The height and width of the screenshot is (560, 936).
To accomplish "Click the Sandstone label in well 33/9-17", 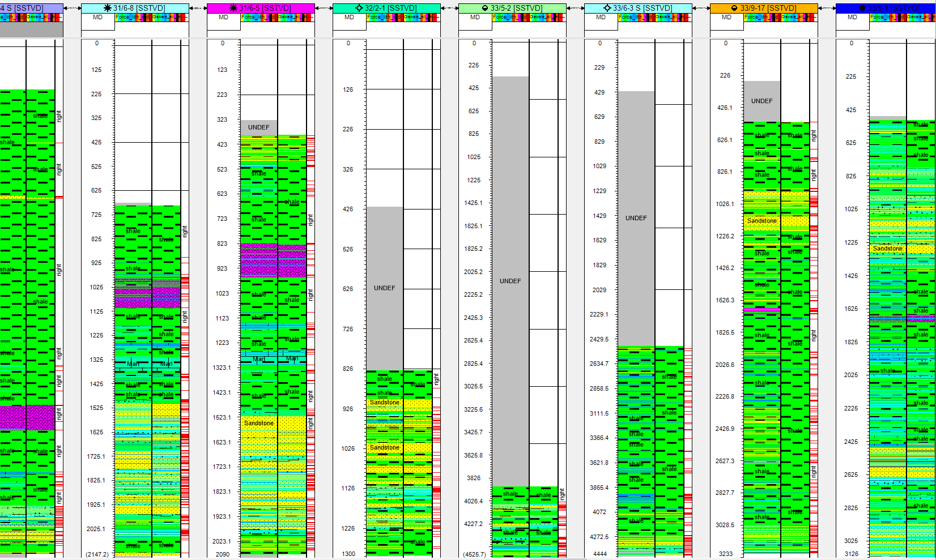I will click(x=761, y=221).
